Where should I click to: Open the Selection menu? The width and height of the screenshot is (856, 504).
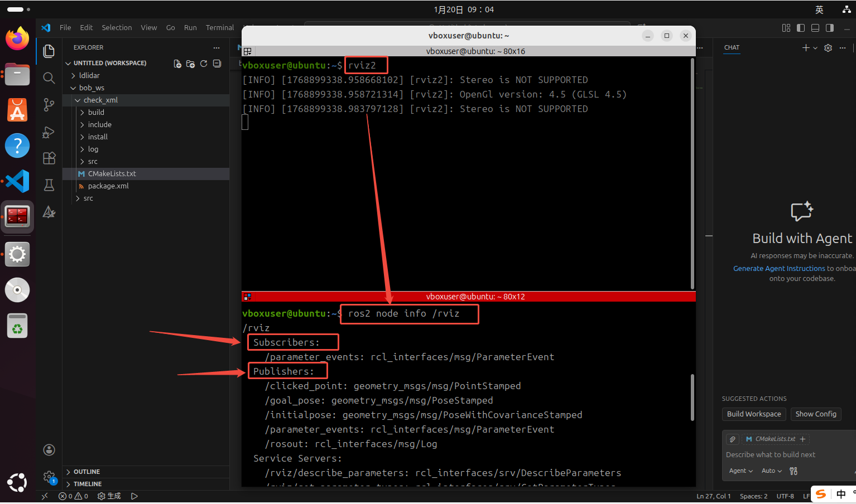click(x=117, y=28)
